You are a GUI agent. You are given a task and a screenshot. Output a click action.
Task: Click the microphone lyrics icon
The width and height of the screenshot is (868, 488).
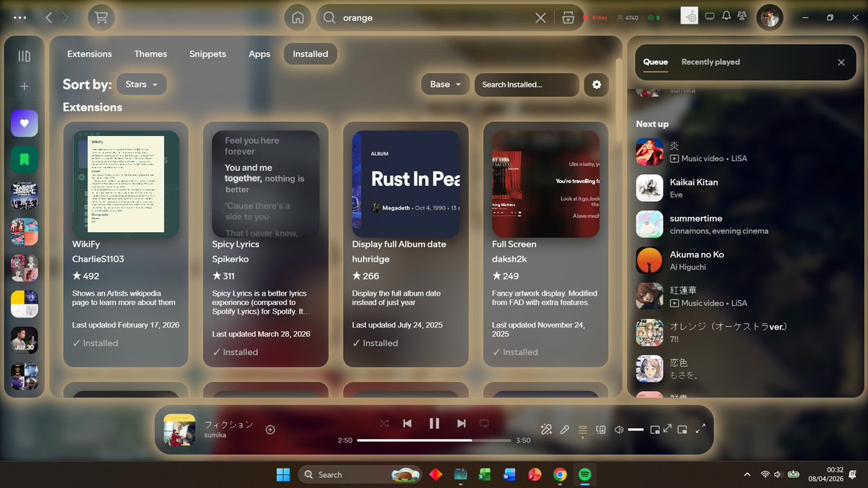point(565,429)
